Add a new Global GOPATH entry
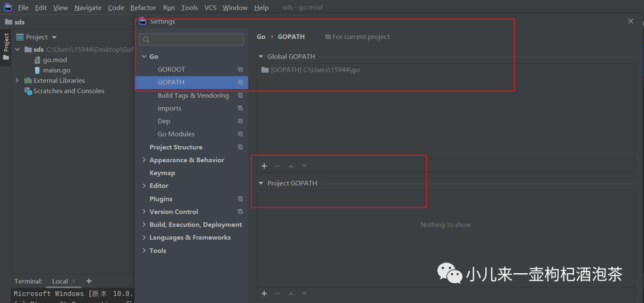644x303 pixels. (x=264, y=166)
